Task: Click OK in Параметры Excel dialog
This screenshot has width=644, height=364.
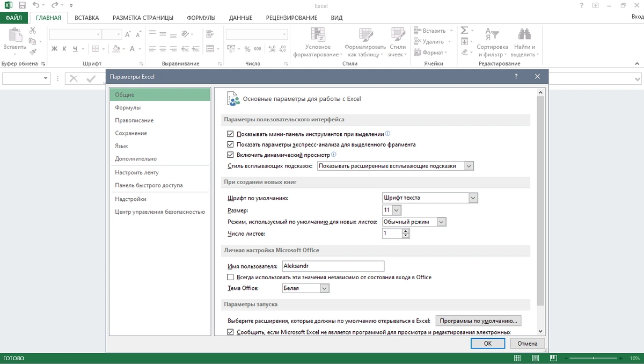Action: [x=487, y=343]
